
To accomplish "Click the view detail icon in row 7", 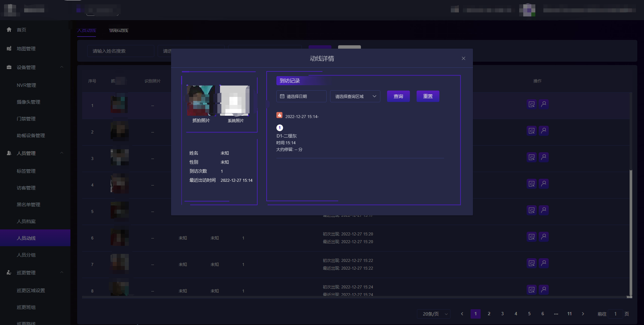I will 532,263.
